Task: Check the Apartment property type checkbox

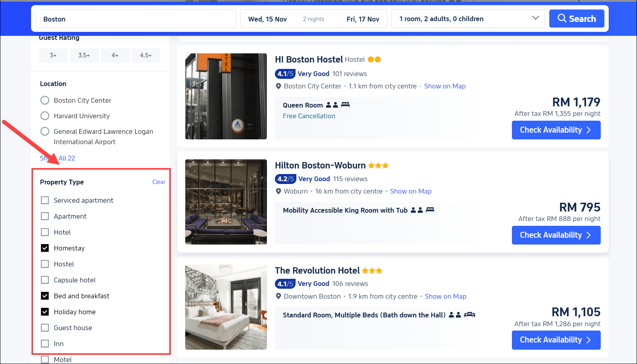Action: click(45, 216)
